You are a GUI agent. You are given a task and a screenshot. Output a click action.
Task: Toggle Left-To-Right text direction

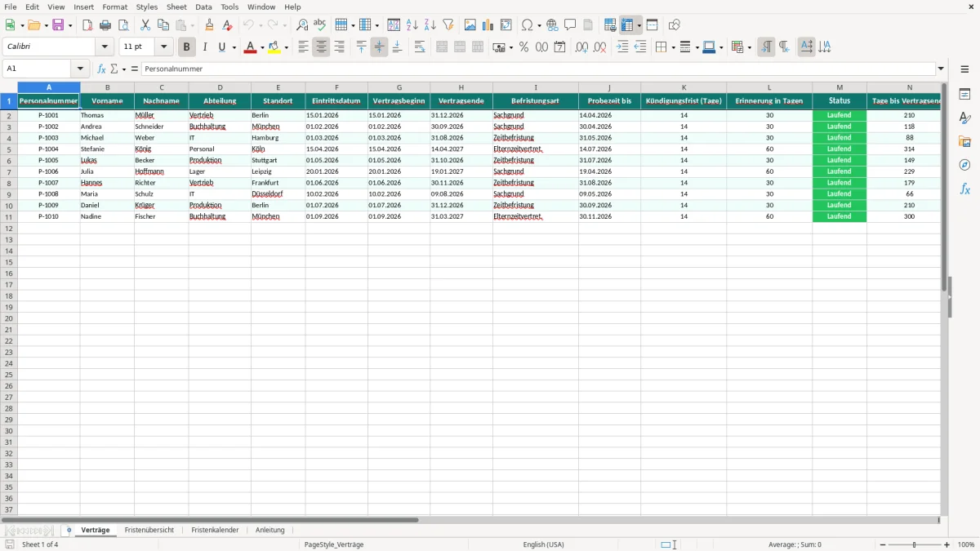(x=766, y=47)
